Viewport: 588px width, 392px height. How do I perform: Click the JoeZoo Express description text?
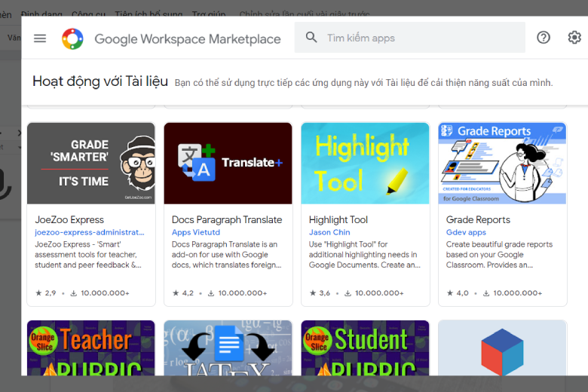click(88, 255)
